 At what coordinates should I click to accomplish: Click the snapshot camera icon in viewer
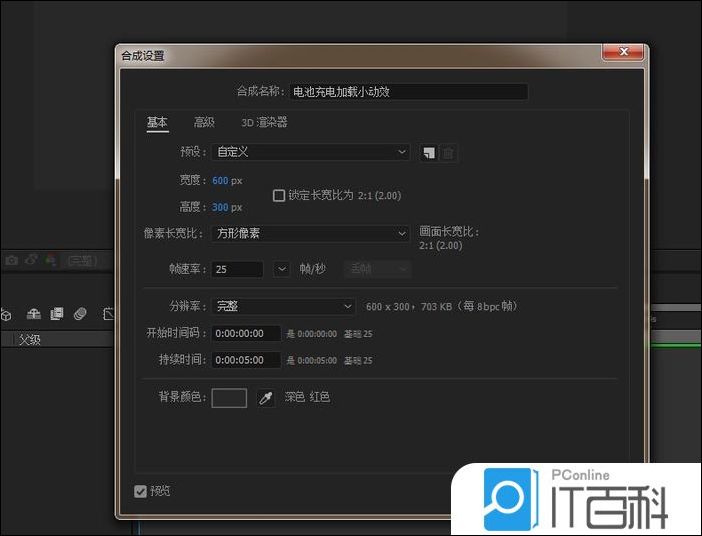[12, 260]
